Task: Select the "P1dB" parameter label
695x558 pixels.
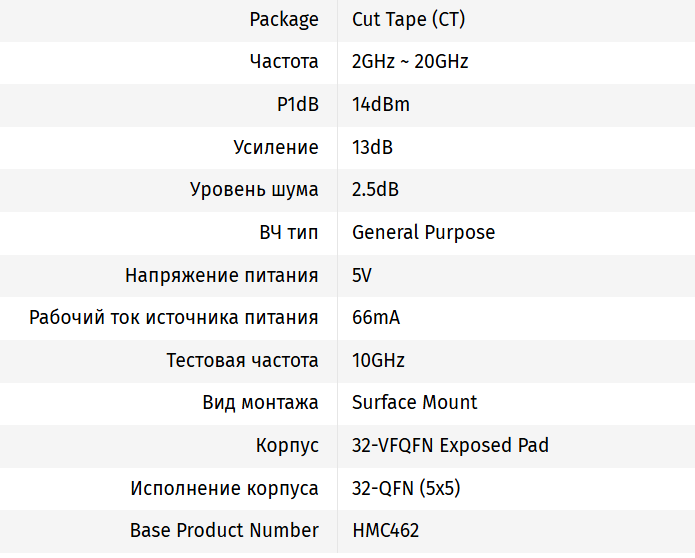Action: pos(298,105)
